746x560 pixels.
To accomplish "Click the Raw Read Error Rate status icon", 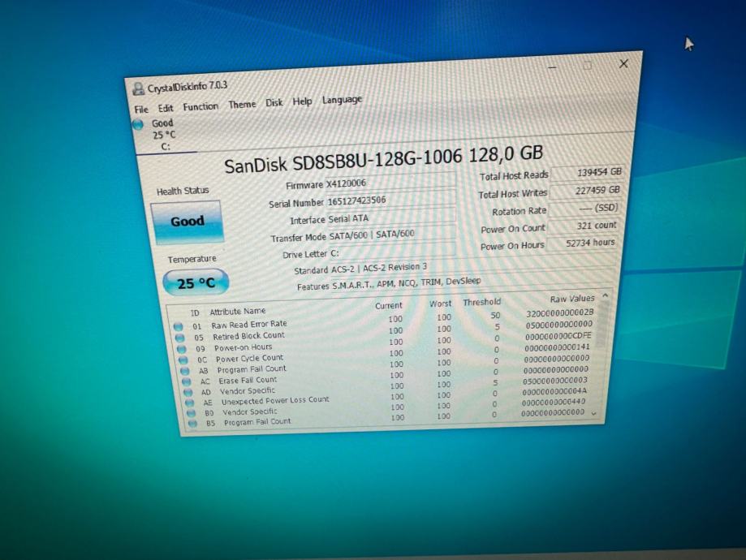I will (x=178, y=327).
